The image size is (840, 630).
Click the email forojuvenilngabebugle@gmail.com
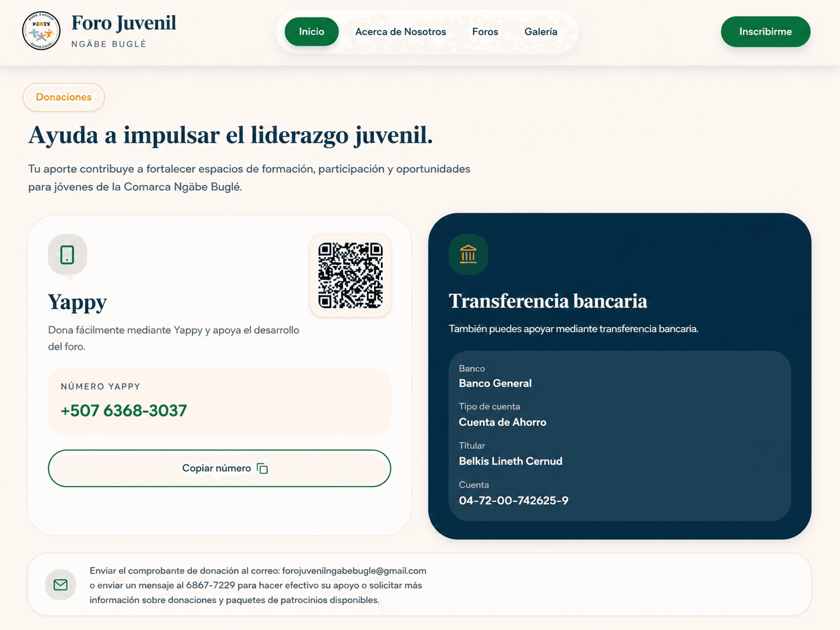click(354, 571)
